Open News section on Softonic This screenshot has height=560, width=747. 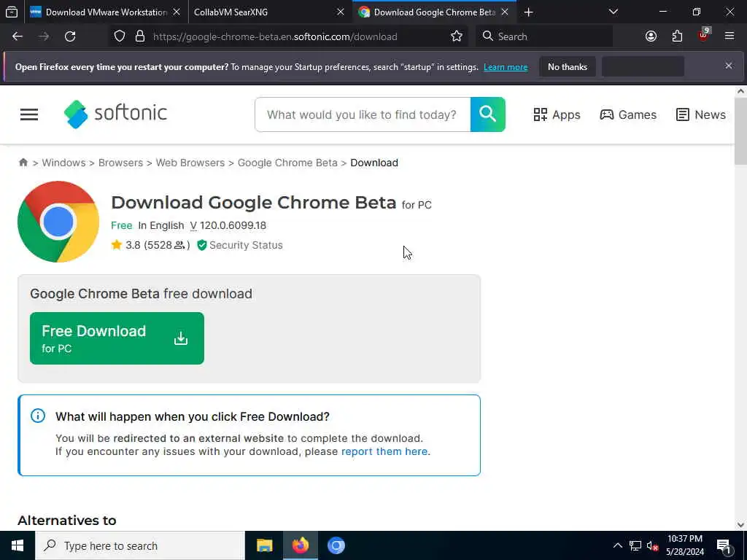[701, 114]
